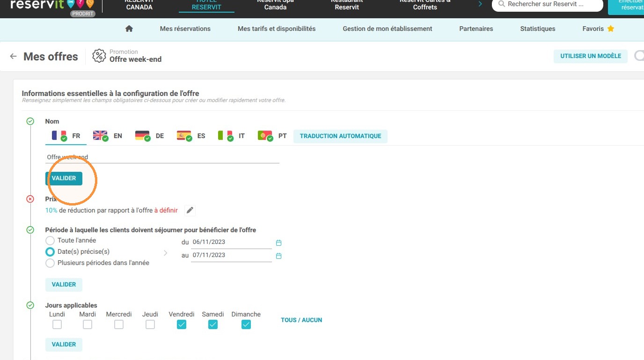
Task: Select the Toute l'année radio button
Action: tap(50, 241)
